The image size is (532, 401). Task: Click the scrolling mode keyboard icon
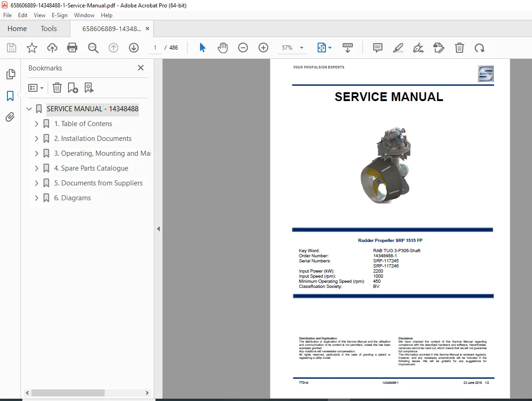(348, 48)
